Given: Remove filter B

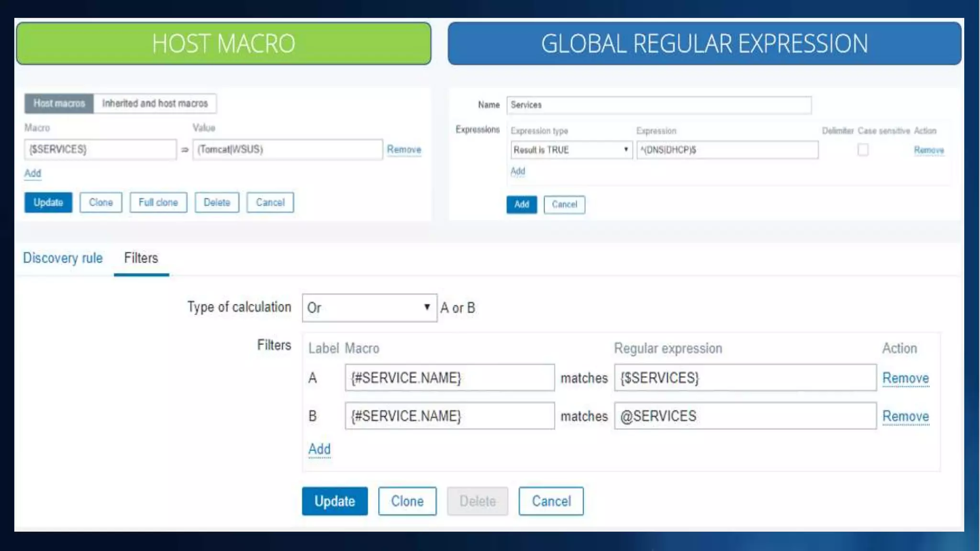Looking at the screenshot, I should tap(906, 417).
